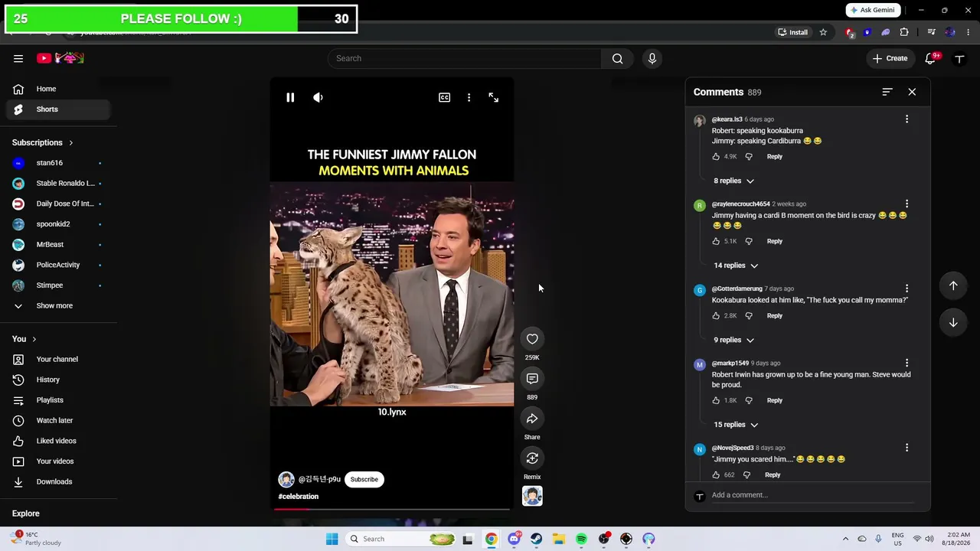The width and height of the screenshot is (980, 551).
Task: Open Chrome media controls
Action: 931,32
